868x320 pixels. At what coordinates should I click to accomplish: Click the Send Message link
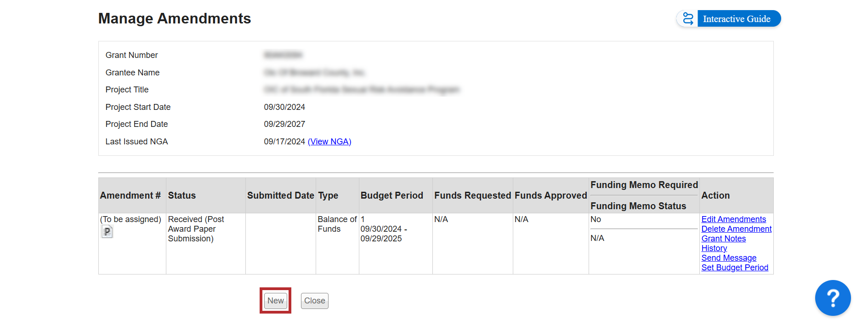(728, 258)
